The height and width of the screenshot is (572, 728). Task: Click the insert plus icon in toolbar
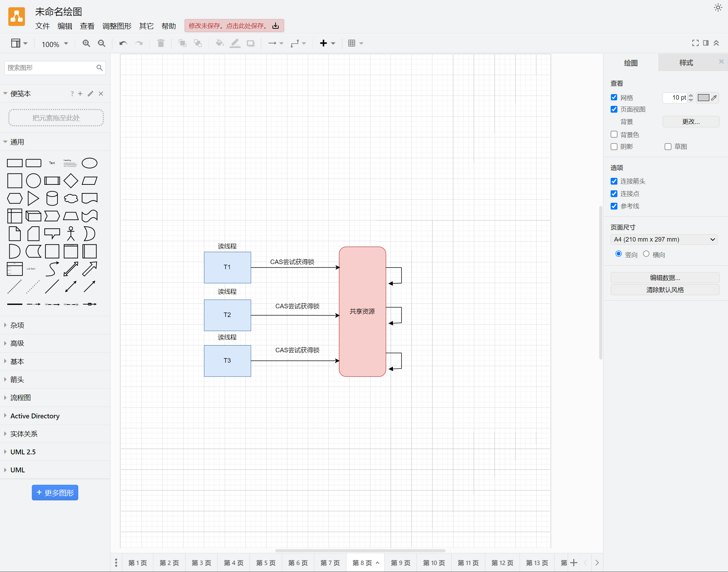[323, 43]
